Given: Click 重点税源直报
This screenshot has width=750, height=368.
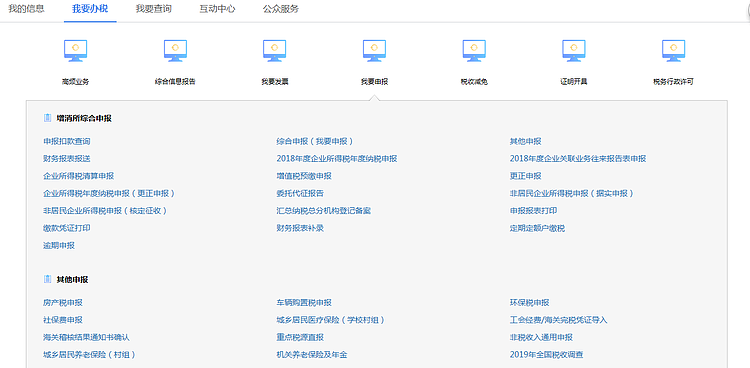Looking at the screenshot, I should pos(300,337).
